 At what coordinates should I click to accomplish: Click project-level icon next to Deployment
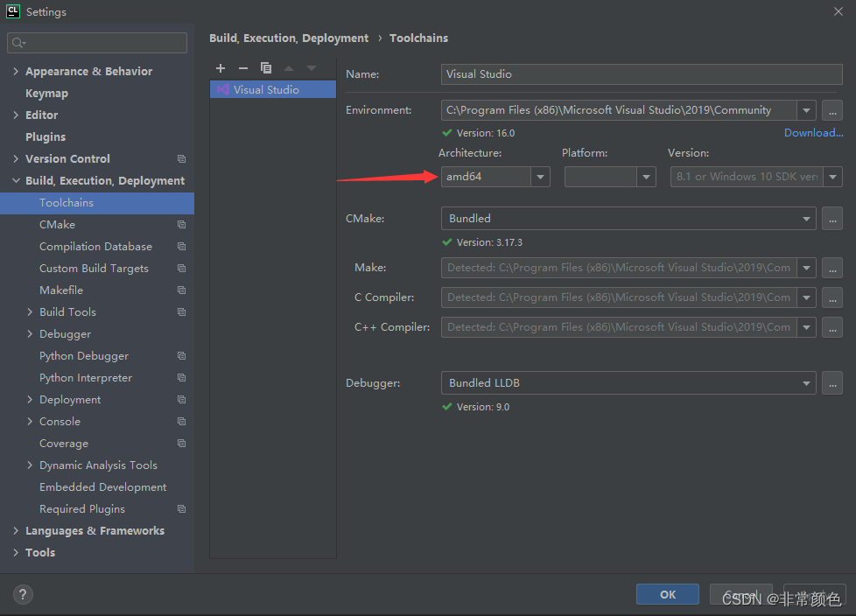pos(182,399)
